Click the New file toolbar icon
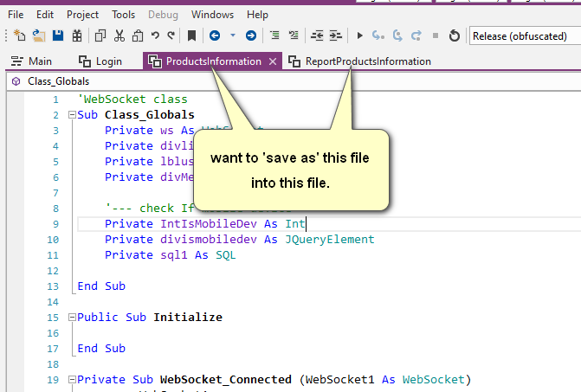 coord(19,35)
